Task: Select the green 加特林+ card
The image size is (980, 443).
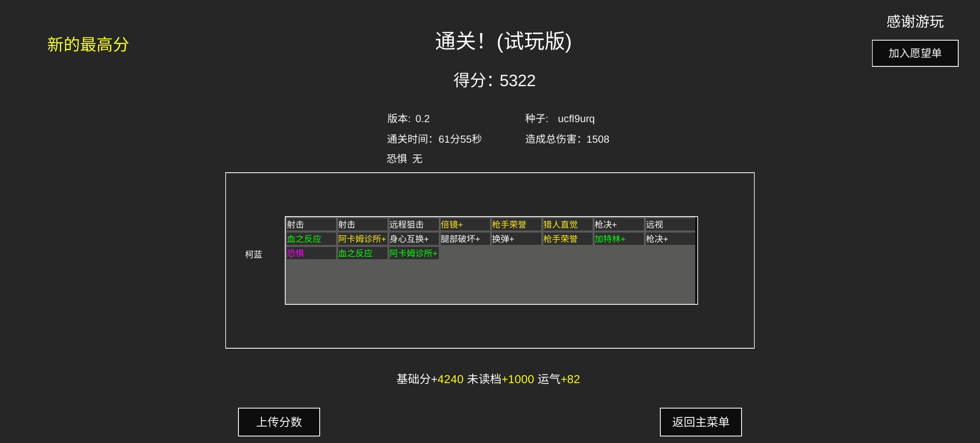Action: point(618,239)
